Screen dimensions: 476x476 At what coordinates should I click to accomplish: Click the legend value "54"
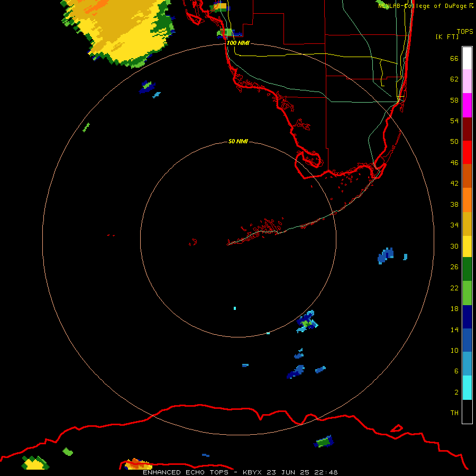(454, 121)
